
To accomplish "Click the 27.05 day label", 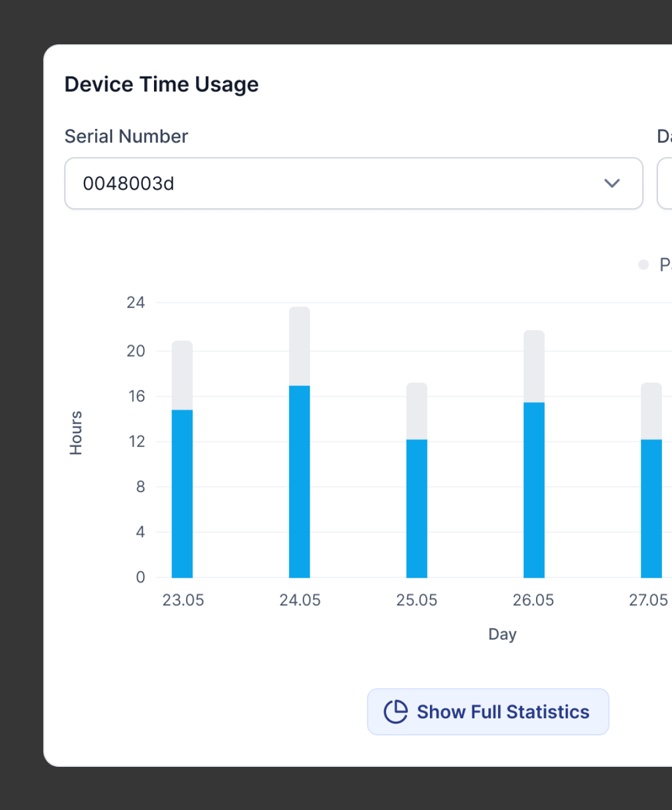I will click(648, 600).
